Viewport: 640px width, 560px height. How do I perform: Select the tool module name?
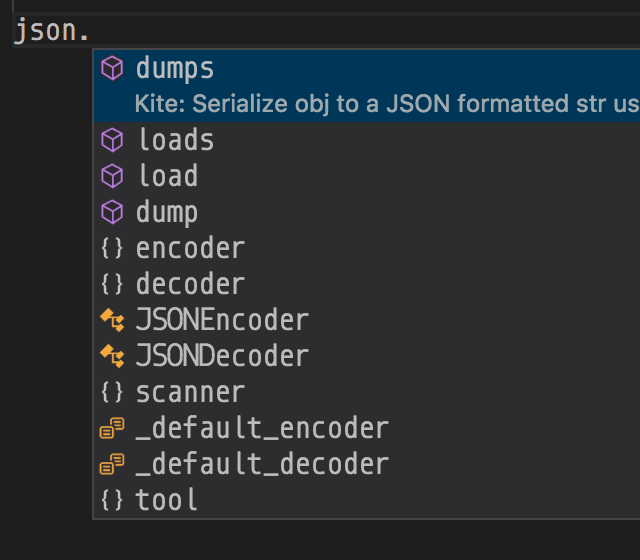point(167,500)
